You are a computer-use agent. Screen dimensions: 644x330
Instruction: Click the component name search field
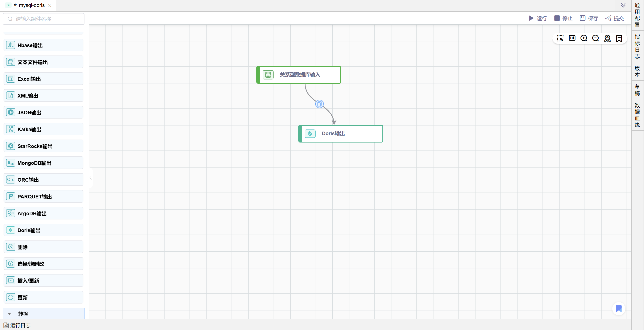pyautogui.click(x=44, y=19)
